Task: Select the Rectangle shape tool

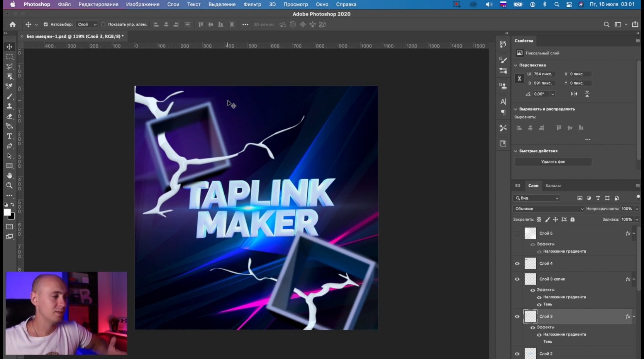Action: pyautogui.click(x=9, y=166)
